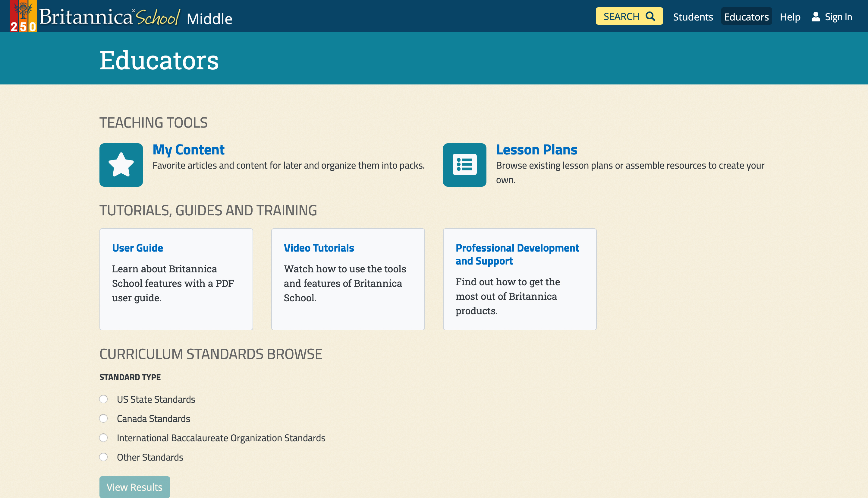Click the My Content star icon
The width and height of the screenshot is (868, 498).
pos(121,165)
